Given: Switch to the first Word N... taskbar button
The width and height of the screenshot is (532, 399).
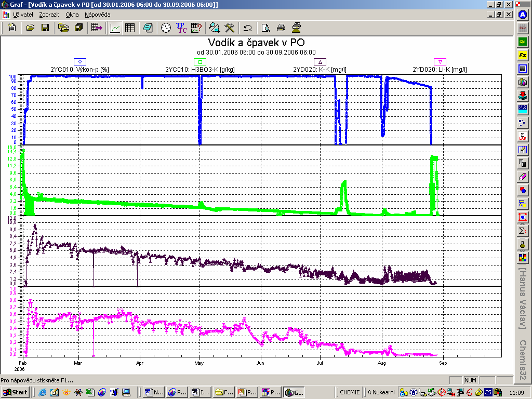Looking at the screenshot, I should 154,393.
